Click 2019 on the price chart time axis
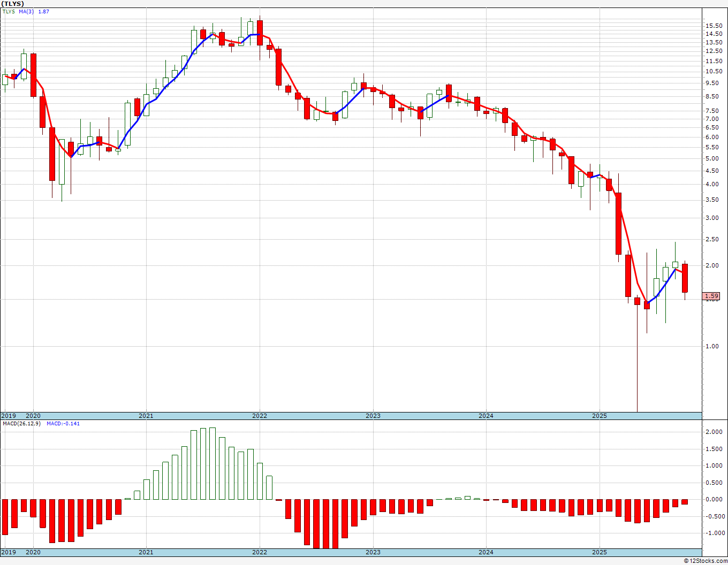The image size is (728, 565). 7,416
